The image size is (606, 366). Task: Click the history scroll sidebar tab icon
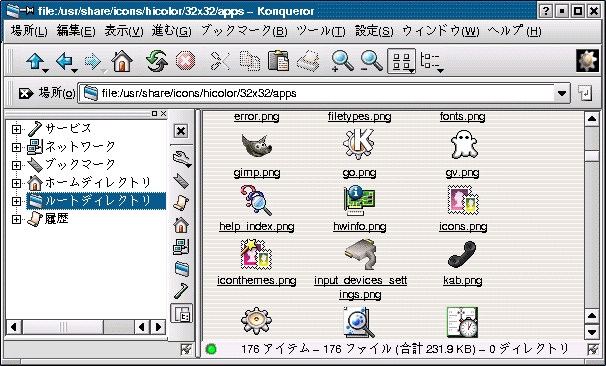(181, 203)
